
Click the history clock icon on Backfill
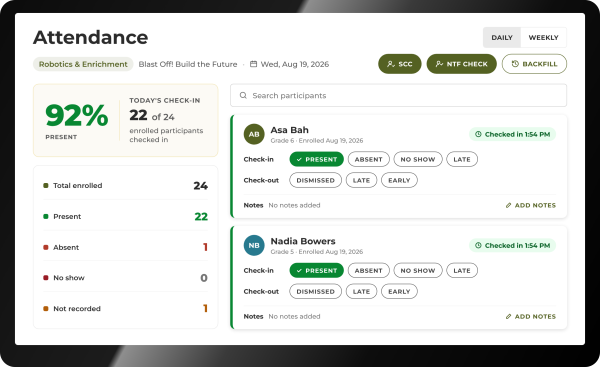click(x=515, y=64)
